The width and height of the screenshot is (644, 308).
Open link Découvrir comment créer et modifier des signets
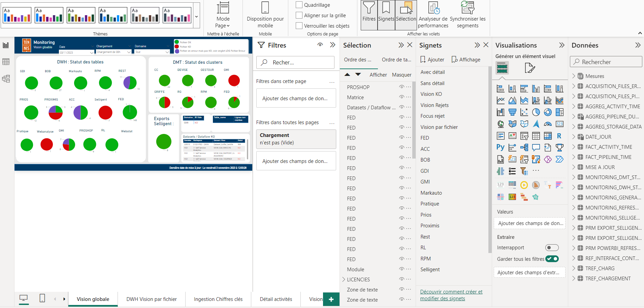pyautogui.click(x=451, y=295)
